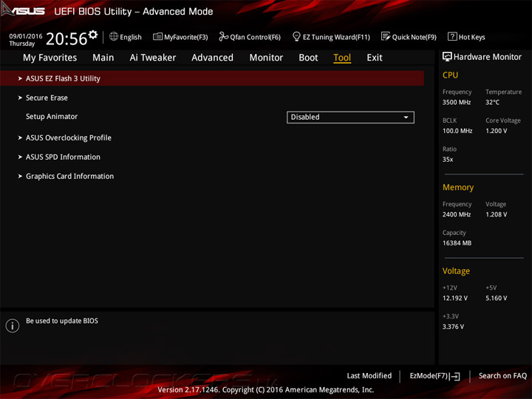Expand ASUS EZ Flash 3 Utility
Screen dimensions: 532x399
(212, 78)
